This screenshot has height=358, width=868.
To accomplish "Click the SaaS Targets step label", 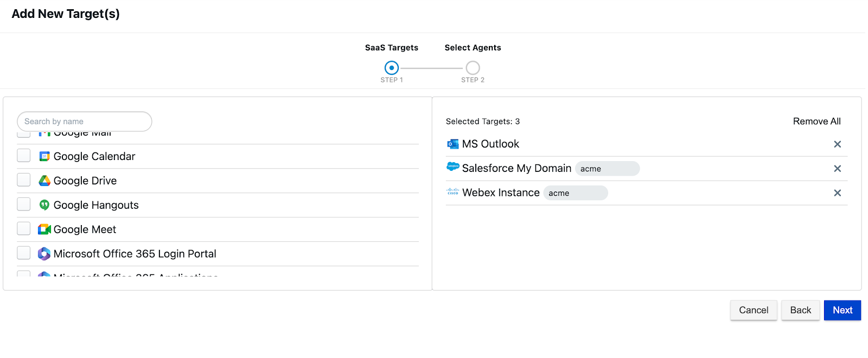I will point(392,48).
